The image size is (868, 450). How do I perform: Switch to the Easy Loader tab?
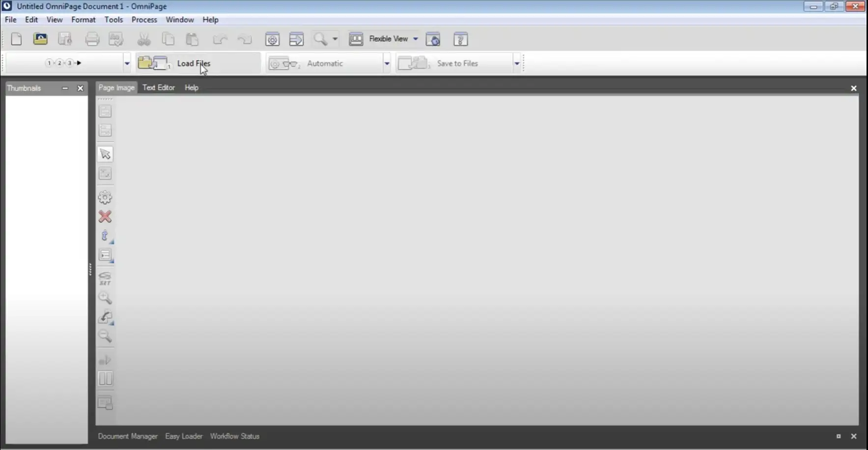(184, 436)
